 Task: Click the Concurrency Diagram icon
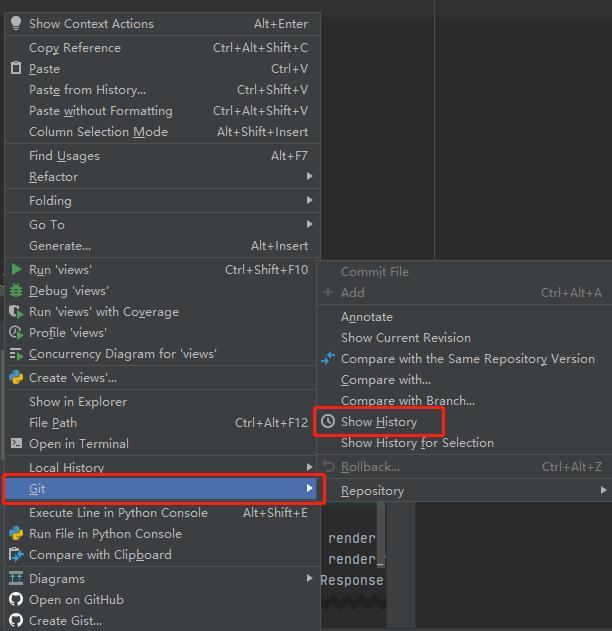point(16,354)
